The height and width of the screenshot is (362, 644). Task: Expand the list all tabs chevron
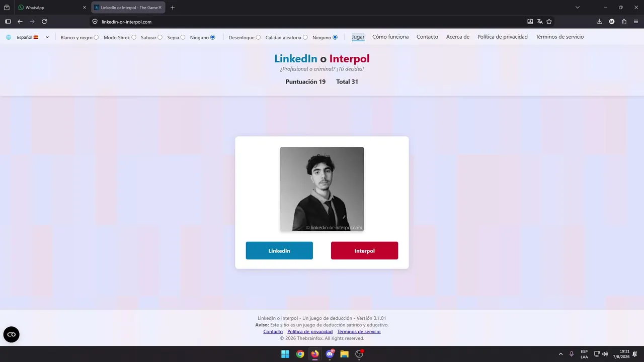coord(578,8)
